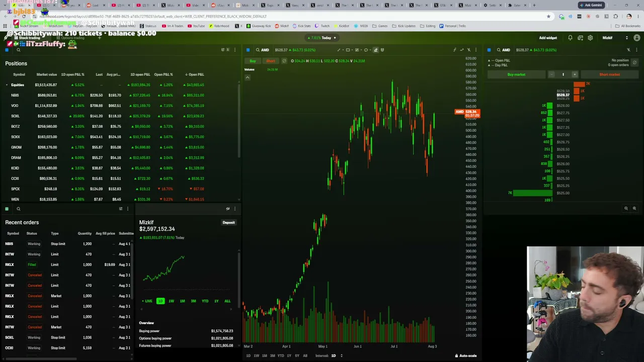Bookmark this page with the star icon
Screen dimensions: 644x362
(x=548, y=16)
